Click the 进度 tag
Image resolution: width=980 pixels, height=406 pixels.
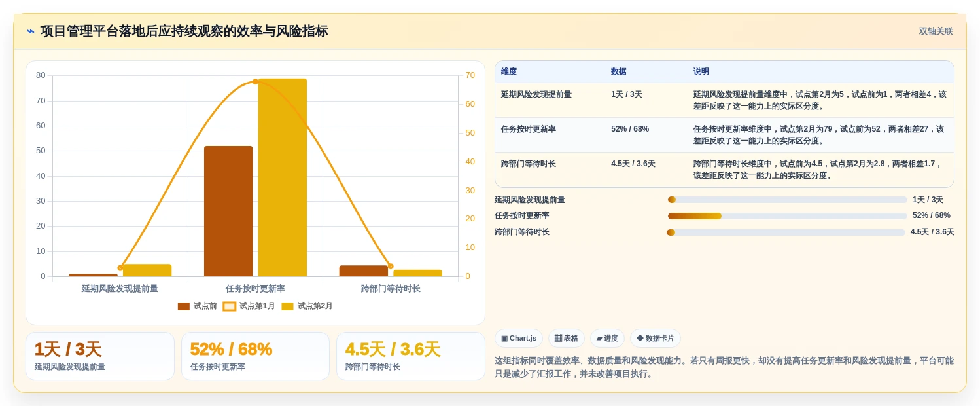coord(607,339)
